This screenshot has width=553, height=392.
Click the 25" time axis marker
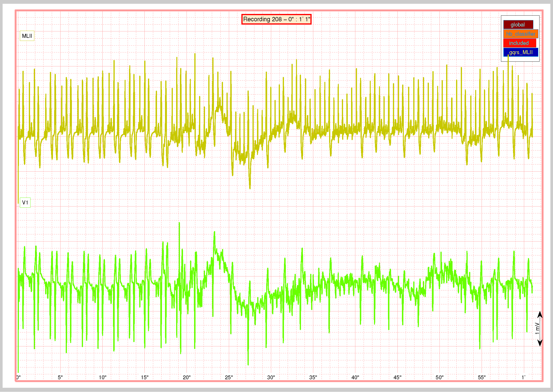coord(229,378)
